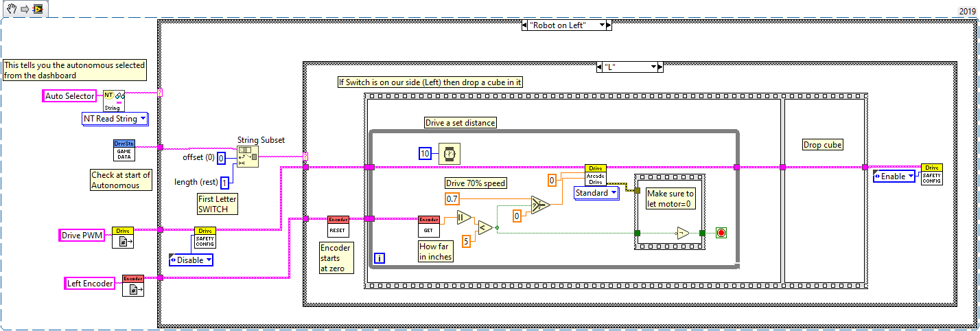Image resolution: width=980 pixels, height=331 pixels.
Task: Click inner case selector terminal after String Subset
Action: pyautogui.click(x=305, y=157)
